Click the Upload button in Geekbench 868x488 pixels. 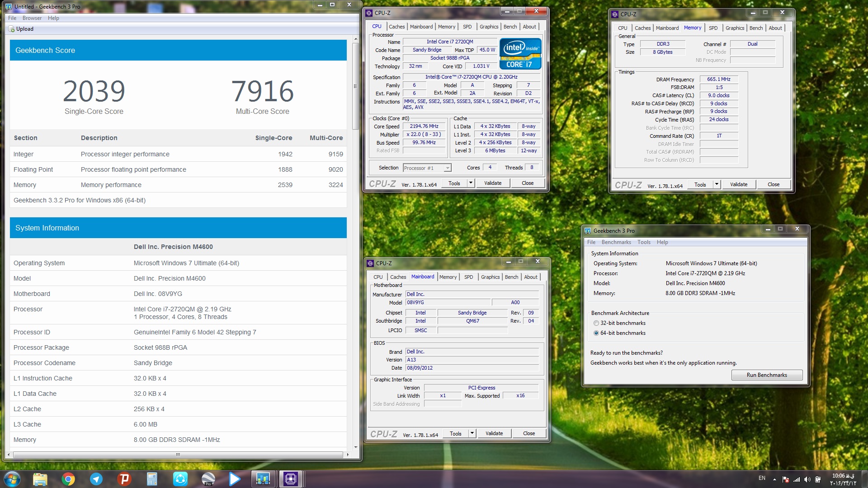(21, 29)
